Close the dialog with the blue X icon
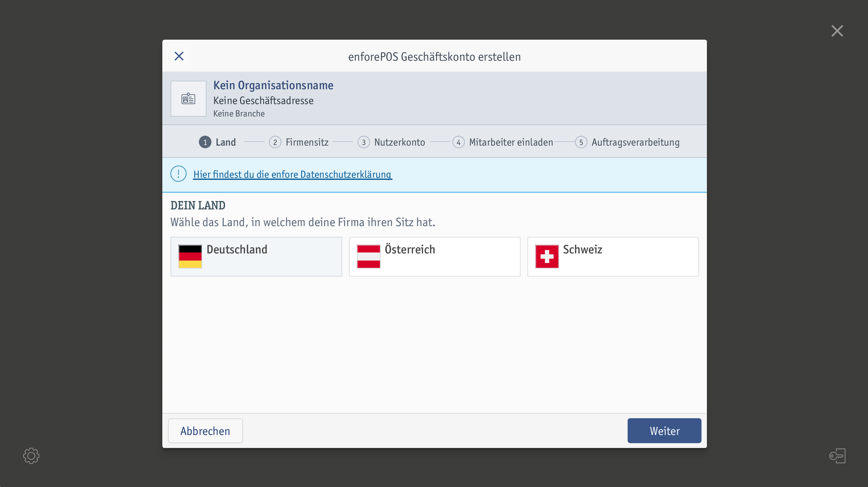 (179, 56)
